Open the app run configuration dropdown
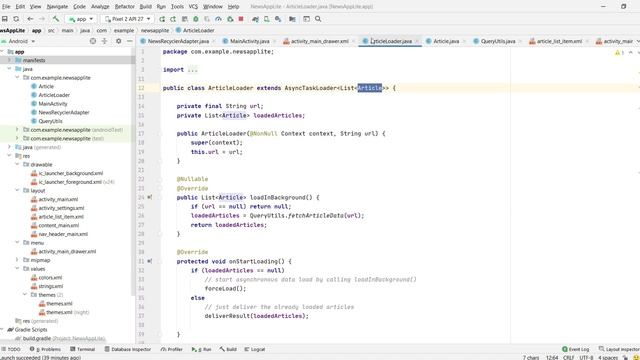 click(x=81, y=19)
